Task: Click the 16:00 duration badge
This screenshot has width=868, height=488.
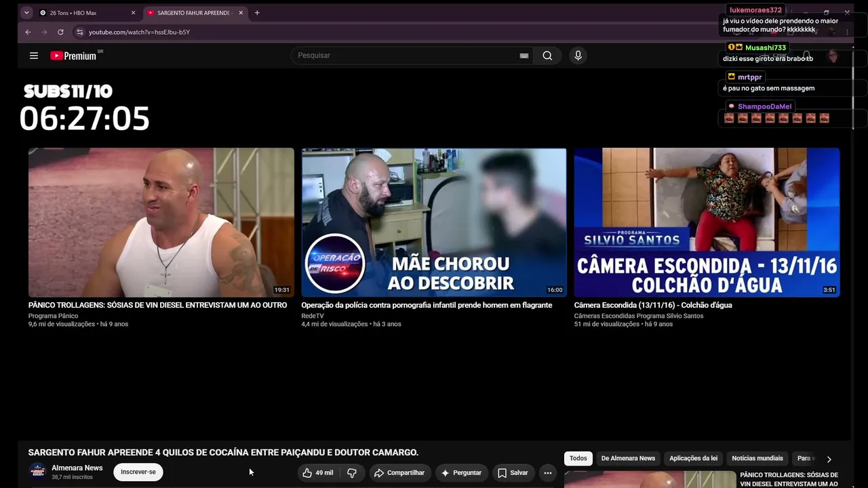Action: [x=555, y=290]
